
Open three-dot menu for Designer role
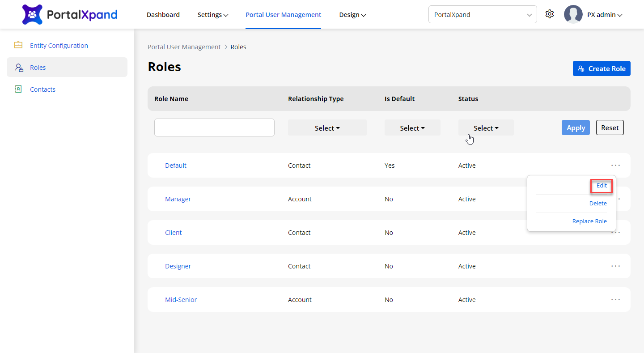[615, 266]
